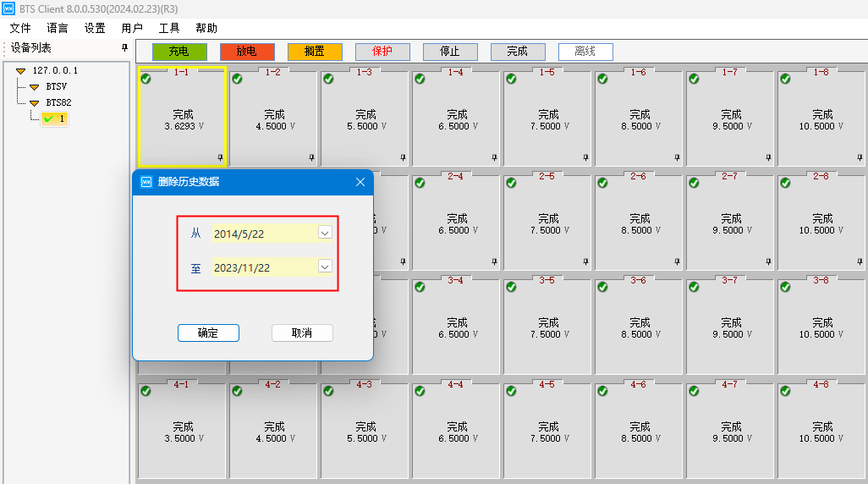Open the 设置 menu
Viewport: 868px width, 484px height.
pos(95,28)
